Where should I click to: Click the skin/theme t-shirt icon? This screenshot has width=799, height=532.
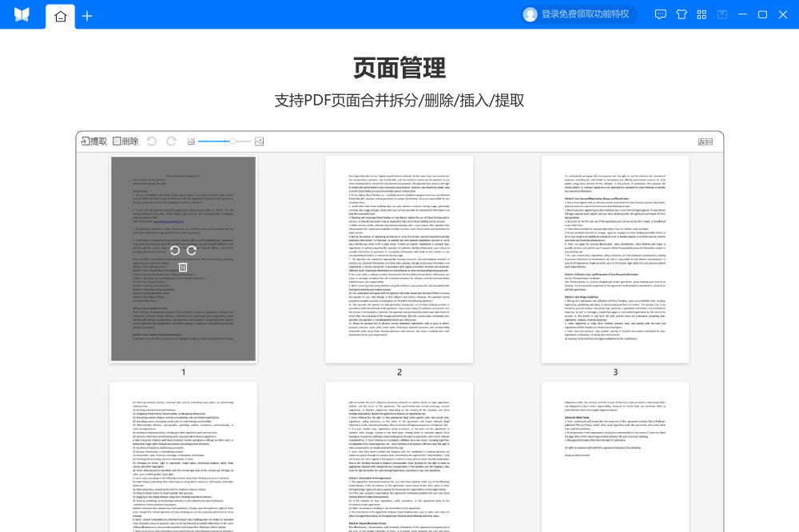680,14
